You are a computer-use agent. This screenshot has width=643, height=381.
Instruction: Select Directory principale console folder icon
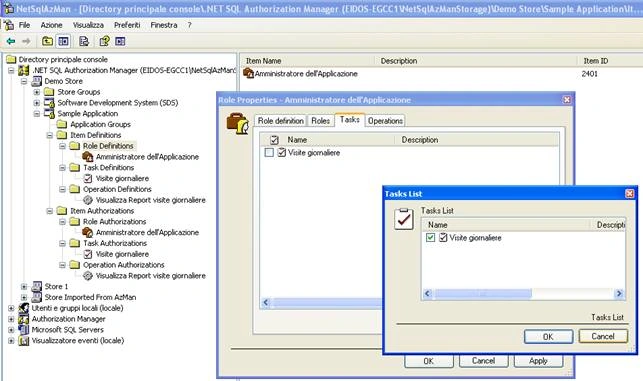coord(11,59)
